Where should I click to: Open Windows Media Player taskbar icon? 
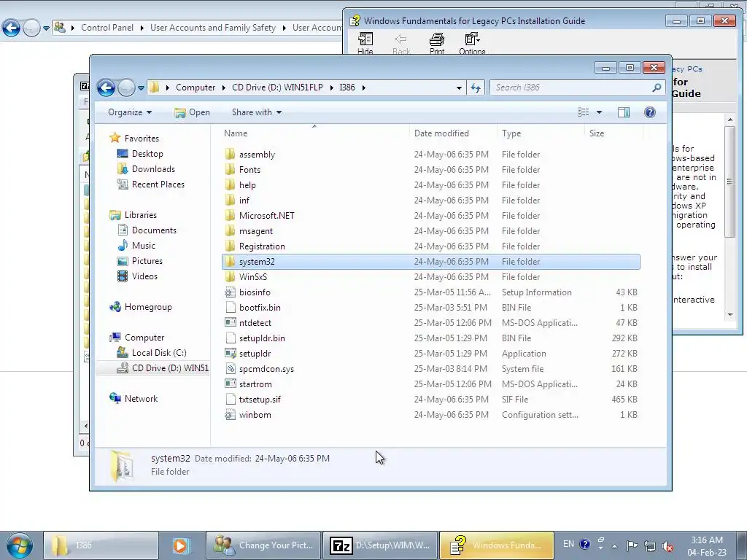181,545
